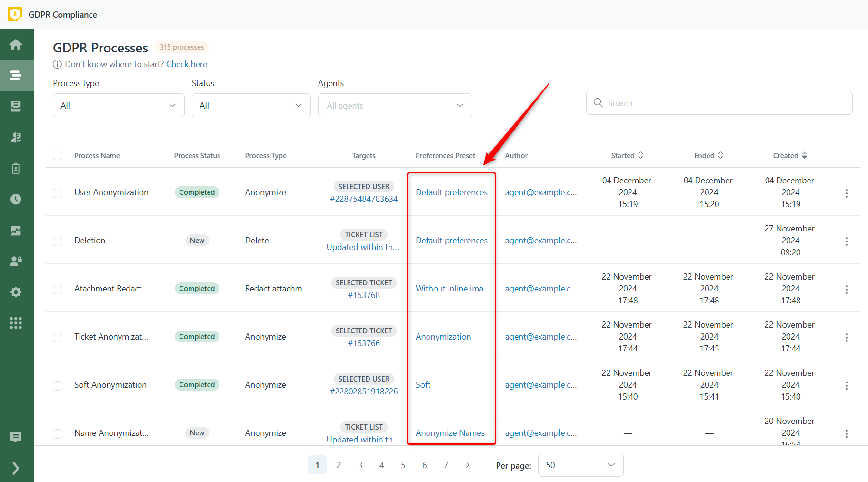Go to page 7
Image resolution: width=868 pixels, height=482 pixels.
(446, 465)
